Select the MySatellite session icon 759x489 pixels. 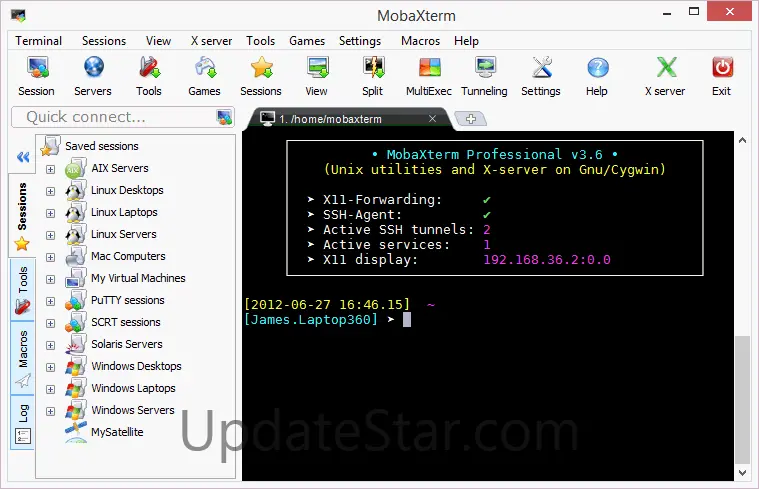point(76,432)
